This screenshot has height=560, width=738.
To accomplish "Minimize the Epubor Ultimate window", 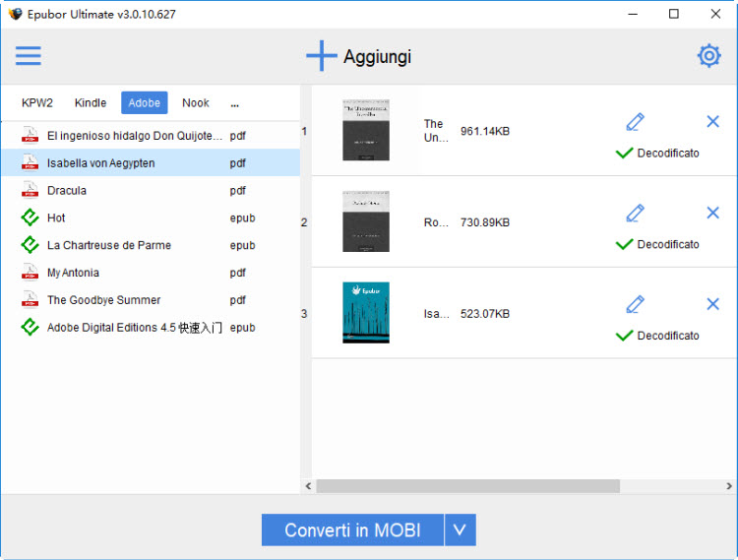I will (633, 14).
